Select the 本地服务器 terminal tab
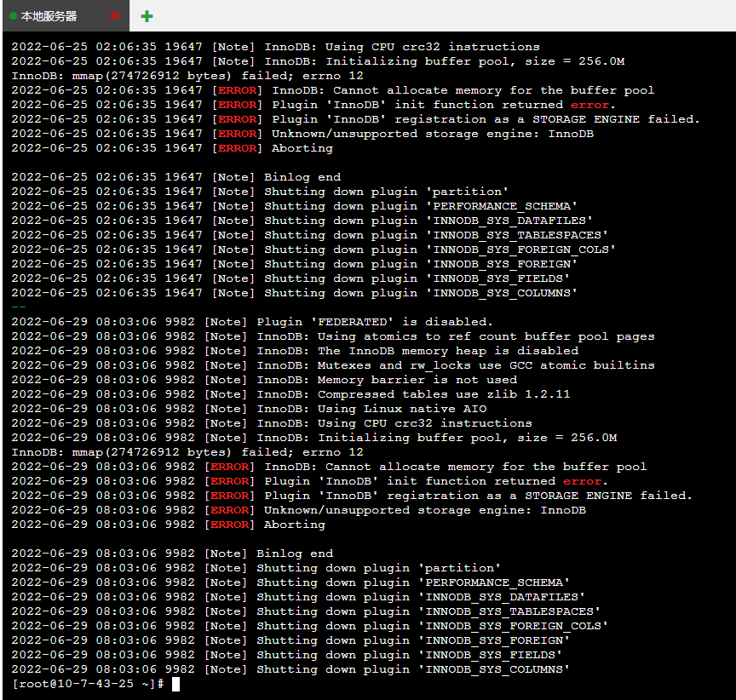Image resolution: width=736 pixels, height=700 pixels. (66, 16)
